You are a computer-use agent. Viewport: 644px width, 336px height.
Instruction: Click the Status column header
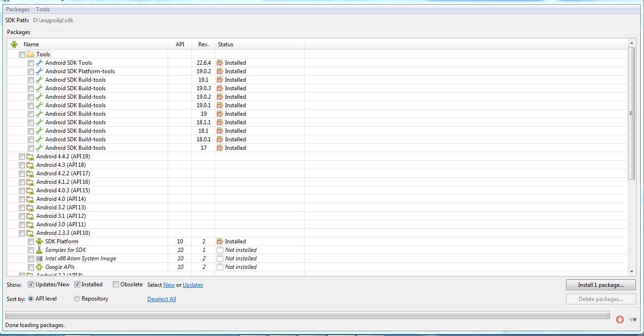click(x=260, y=44)
